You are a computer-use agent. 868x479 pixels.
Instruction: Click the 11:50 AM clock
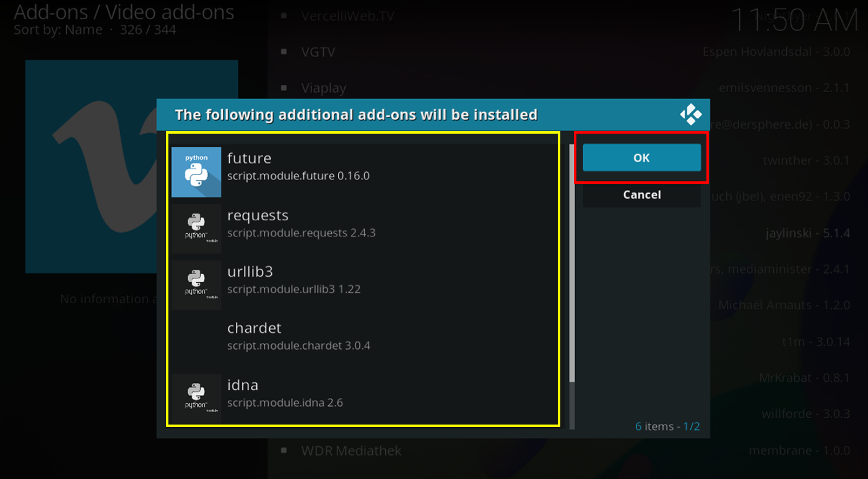[x=794, y=20]
